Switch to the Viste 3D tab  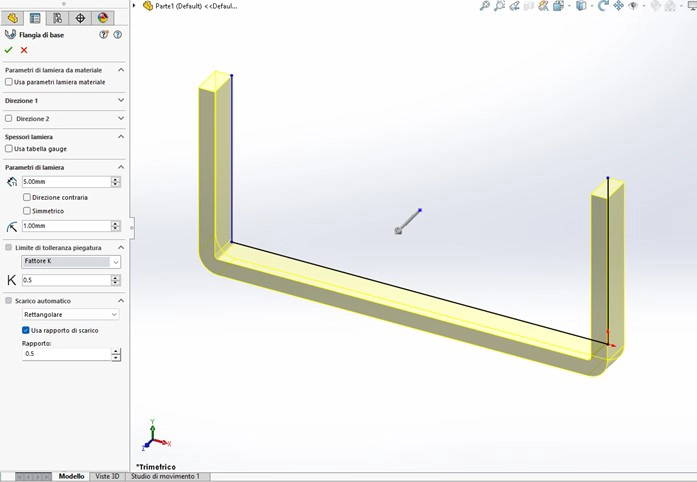pos(107,476)
